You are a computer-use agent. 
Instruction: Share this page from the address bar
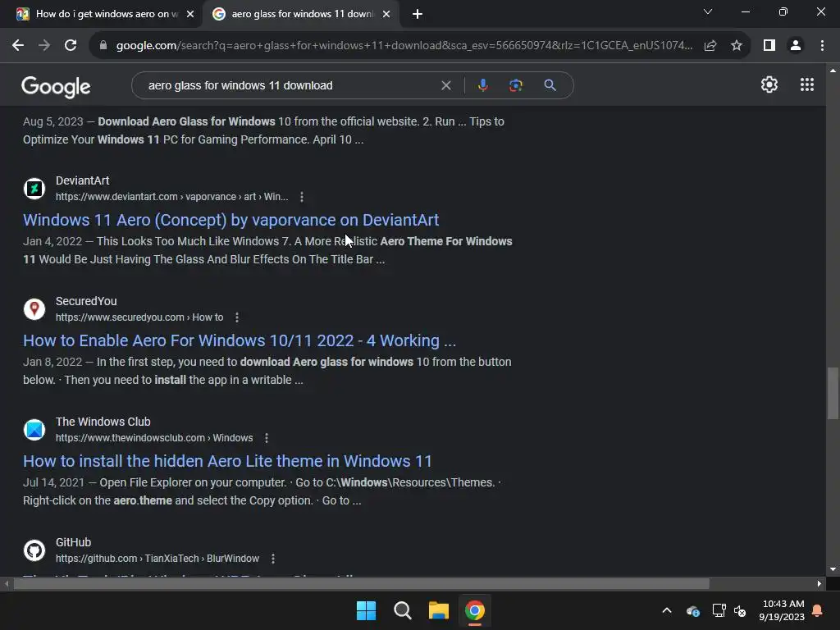coord(710,46)
